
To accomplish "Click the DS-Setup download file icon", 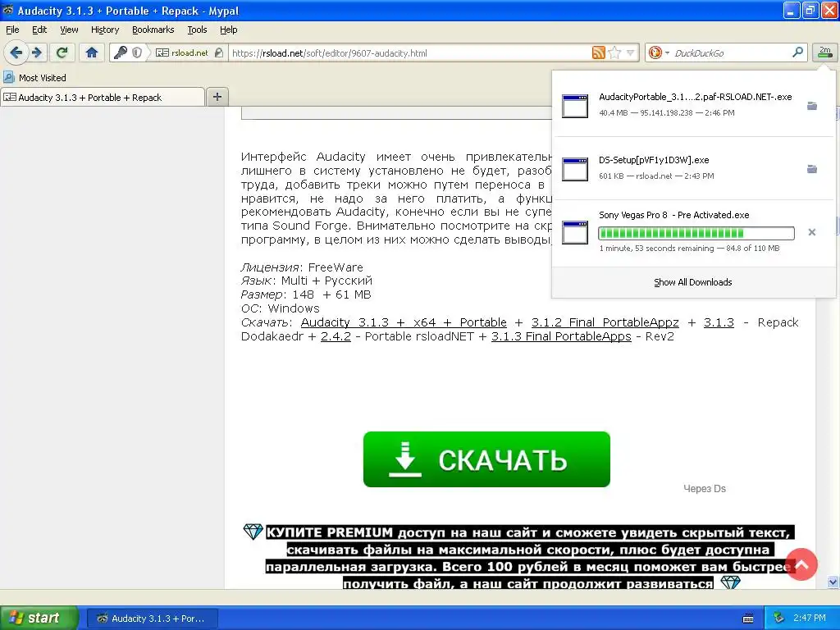I will click(575, 169).
